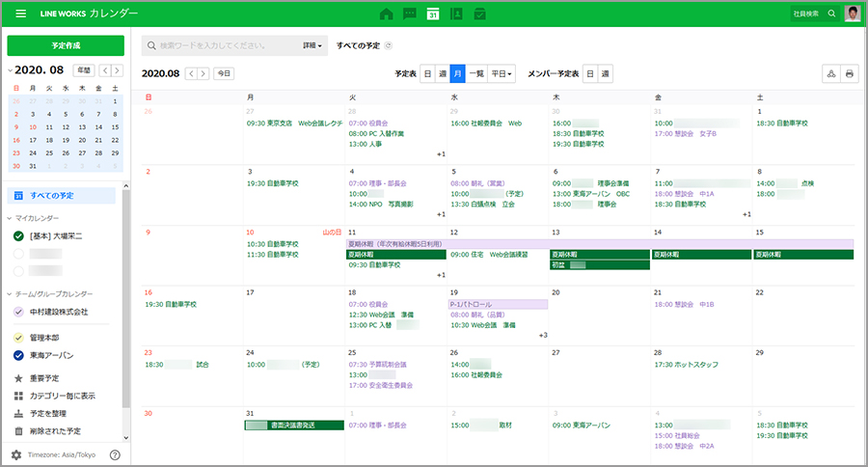Open the hamburger menu in the header
This screenshot has width=868, height=467.
(x=20, y=14)
